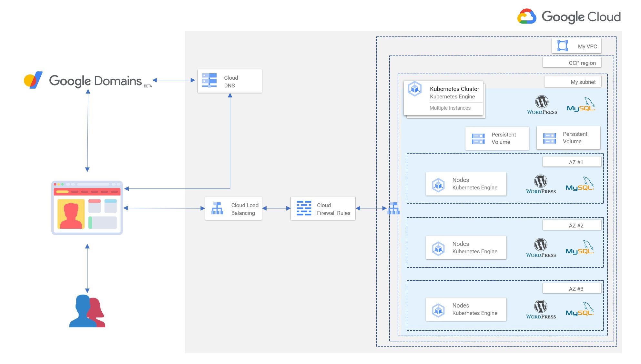Select the Multiple Instances label tab
This screenshot has width=641, height=364.
click(450, 108)
